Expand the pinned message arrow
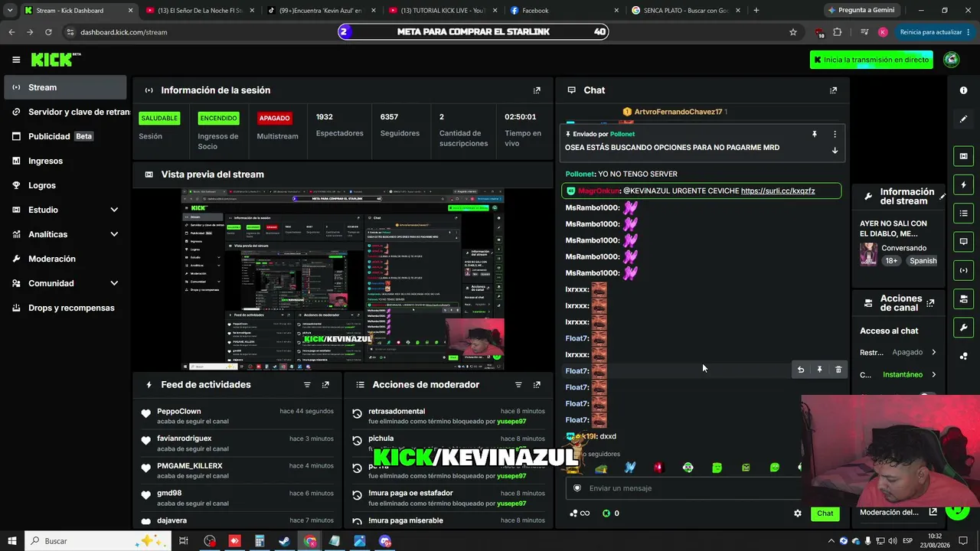The height and width of the screenshot is (551, 980). (x=835, y=150)
